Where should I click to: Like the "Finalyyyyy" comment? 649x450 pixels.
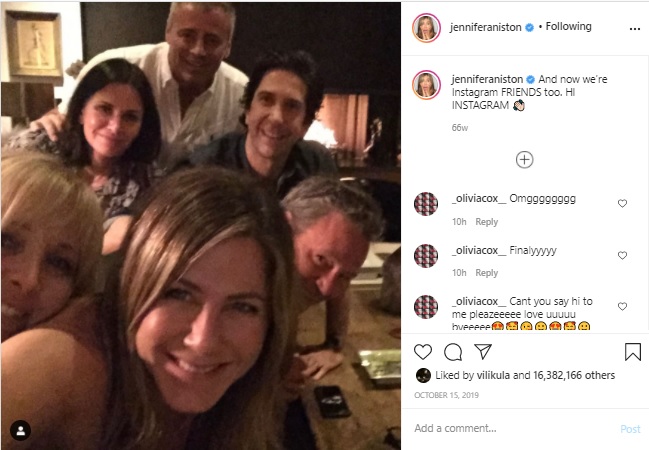(x=622, y=255)
